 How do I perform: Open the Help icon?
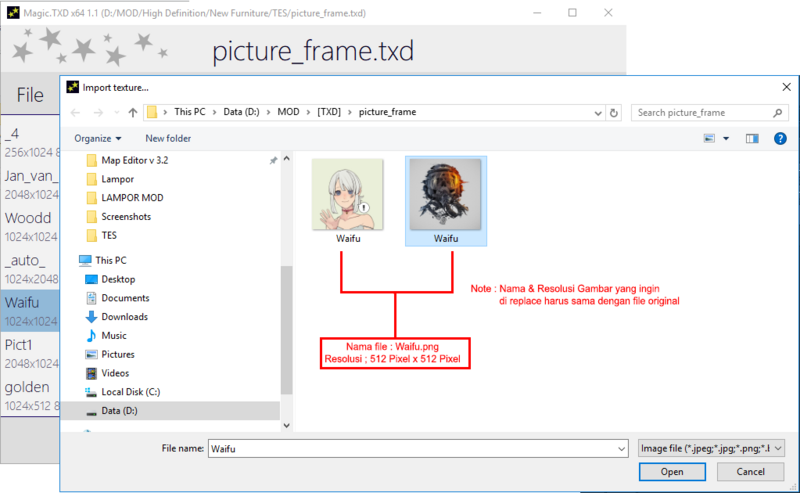point(780,138)
